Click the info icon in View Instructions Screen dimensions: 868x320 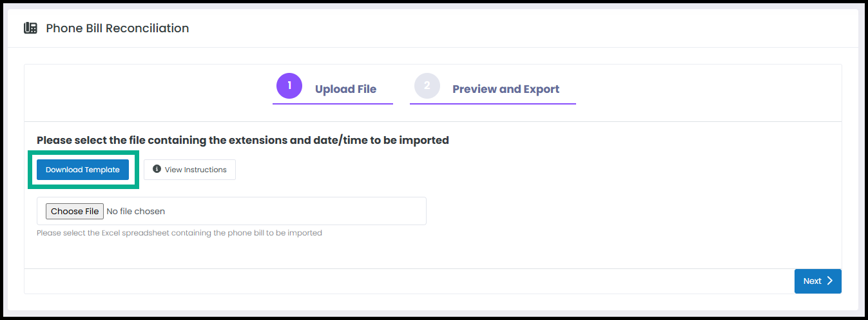[157, 169]
